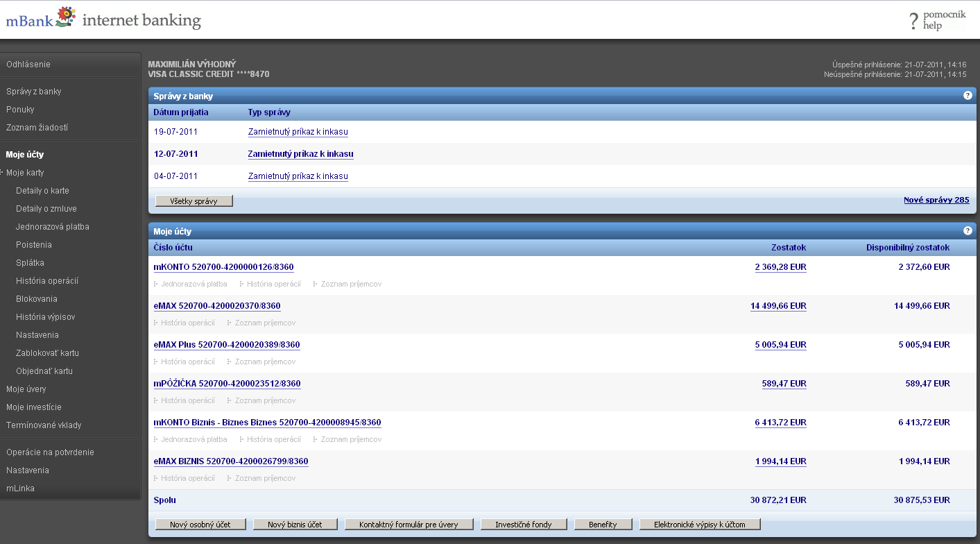This screenshot has height=544, width=980.
Task: Open mLinka in sidebar
Action: pos(20,488)
